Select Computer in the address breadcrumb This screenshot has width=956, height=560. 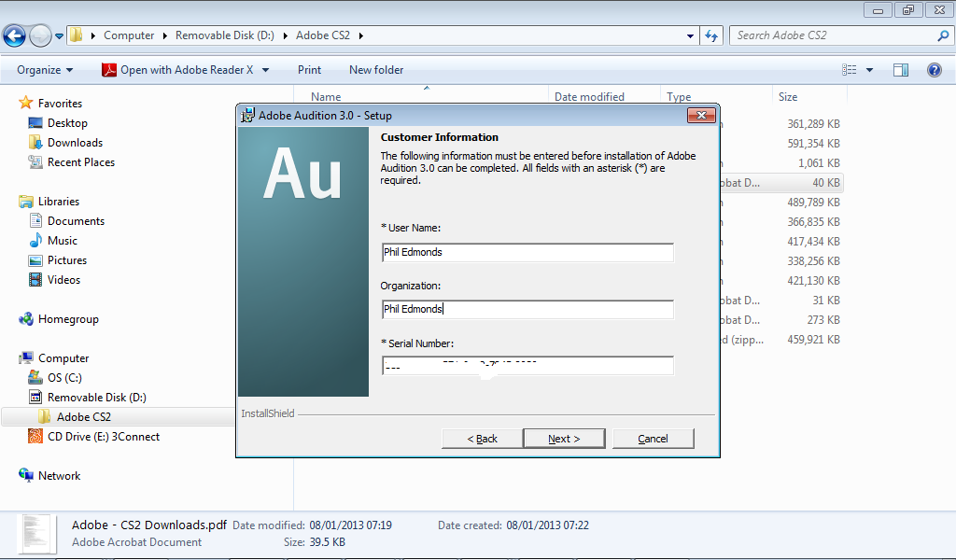[129, 35]
